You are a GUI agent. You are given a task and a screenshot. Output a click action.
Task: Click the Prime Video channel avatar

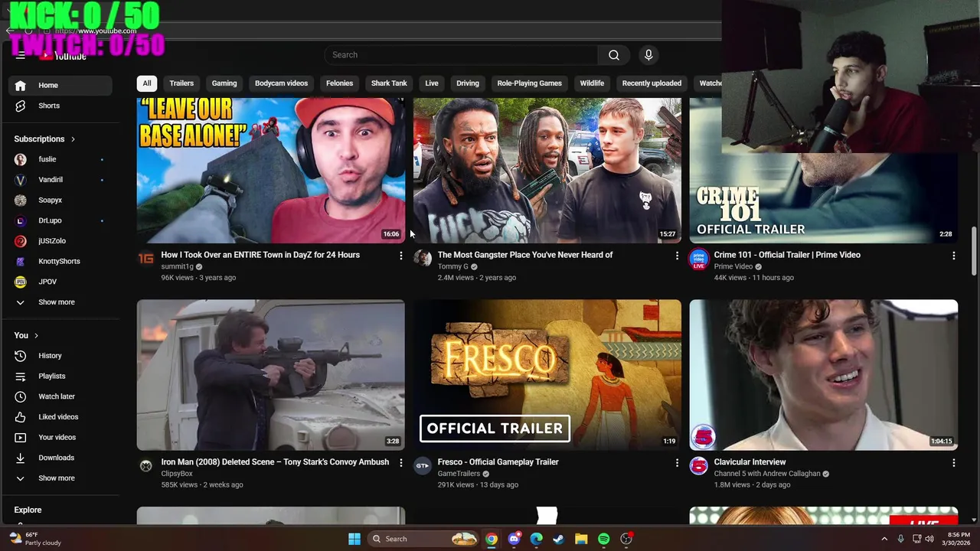698,259
